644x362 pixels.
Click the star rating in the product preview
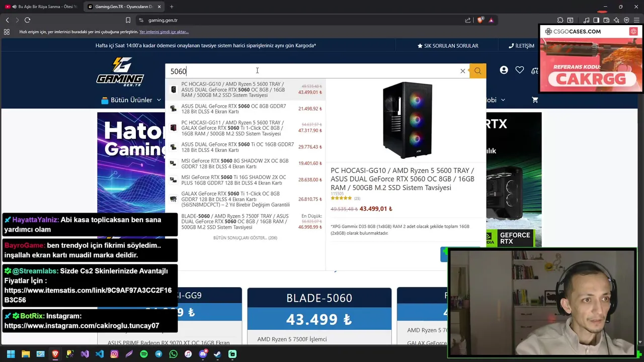341,198
